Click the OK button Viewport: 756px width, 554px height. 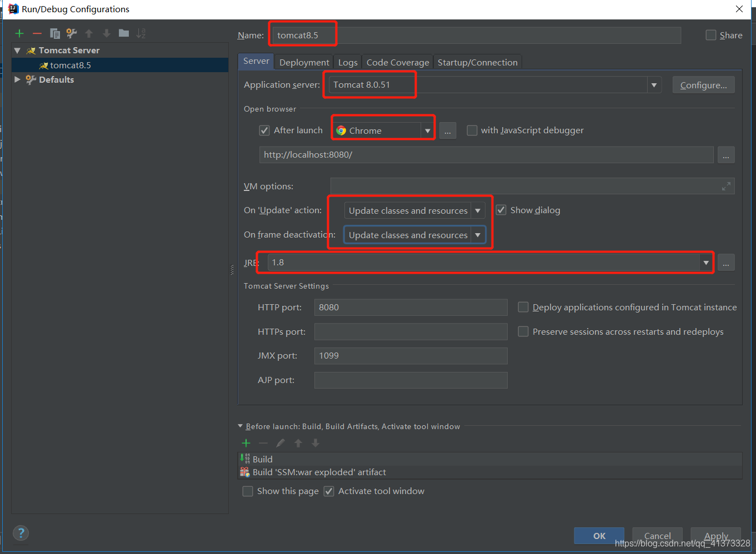coord(599,536)
